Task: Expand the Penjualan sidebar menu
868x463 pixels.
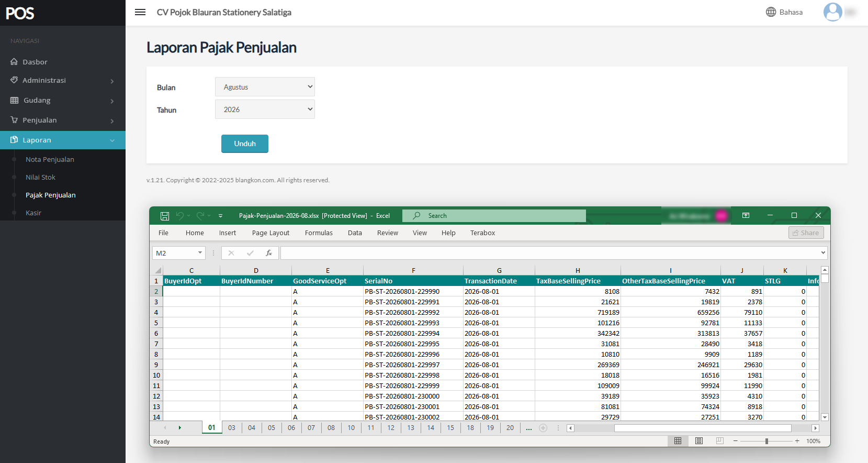Action: pos(63,120)
